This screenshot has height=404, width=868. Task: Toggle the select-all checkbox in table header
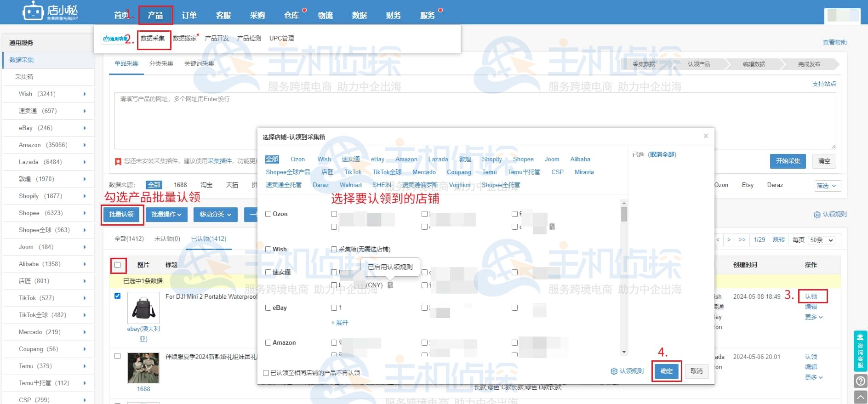[118, 265]
